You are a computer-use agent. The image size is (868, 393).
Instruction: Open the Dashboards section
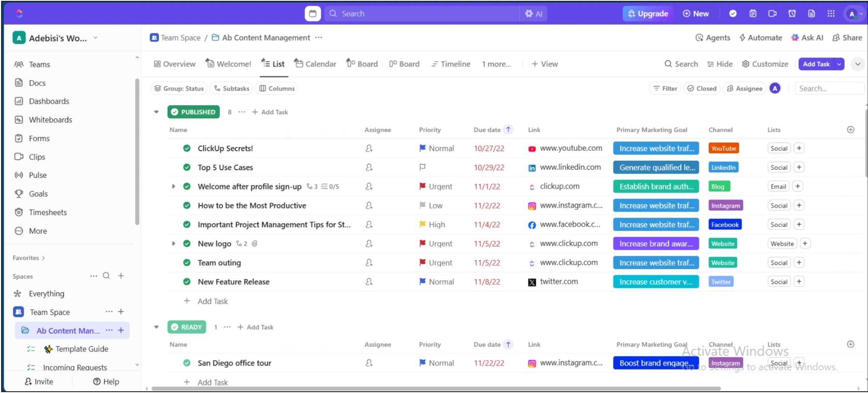(x=48, y=101)
